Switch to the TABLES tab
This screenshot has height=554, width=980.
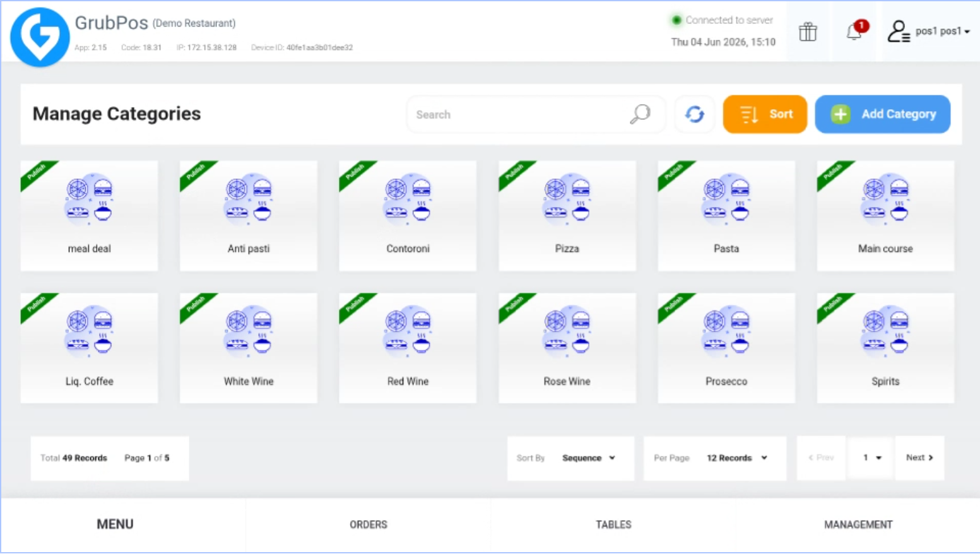click(613, 524)
